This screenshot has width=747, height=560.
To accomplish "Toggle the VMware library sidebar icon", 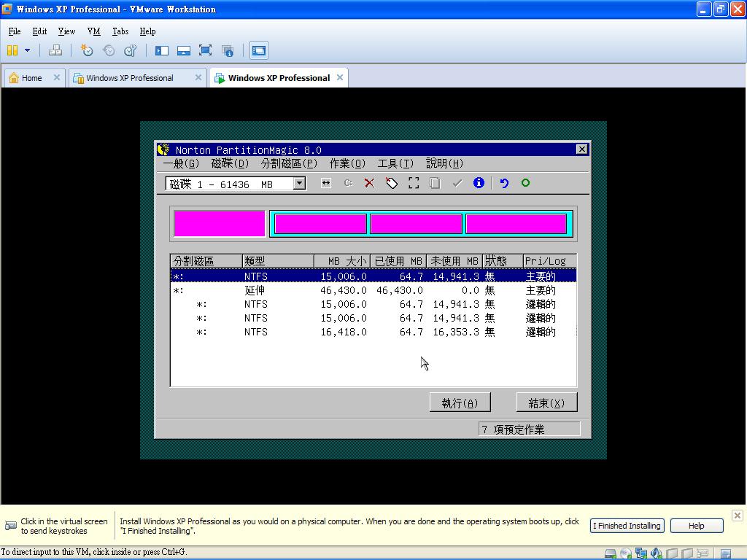I will click(162, 50).
